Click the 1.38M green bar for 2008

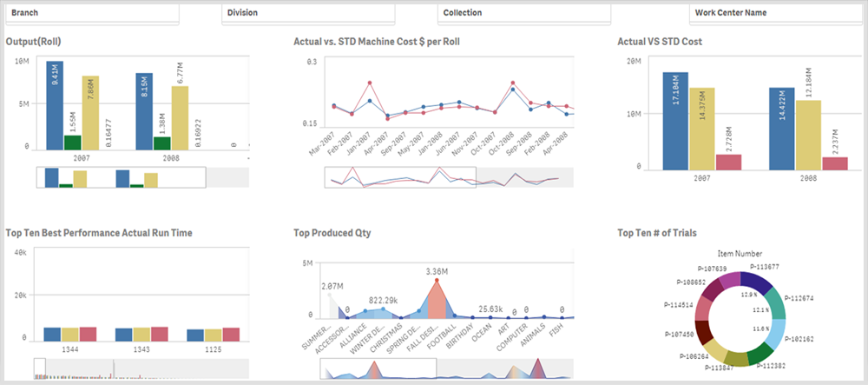(x=161, y=143)
